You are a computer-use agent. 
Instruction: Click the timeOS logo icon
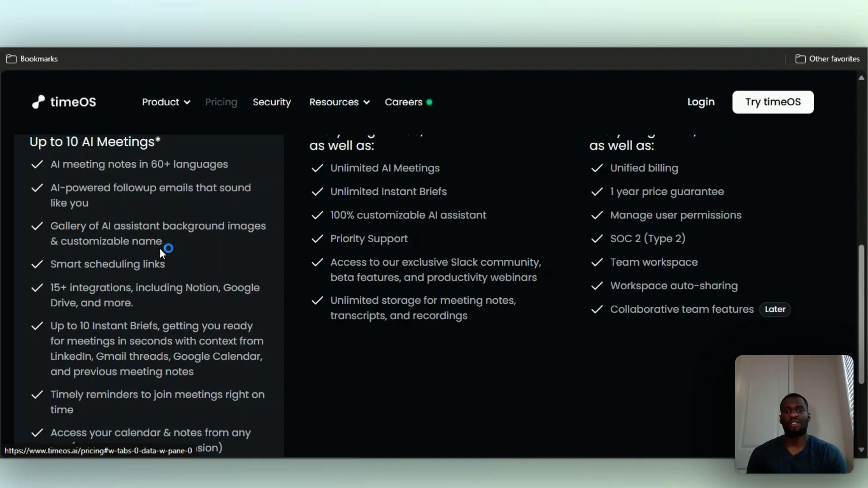point(38,102)
